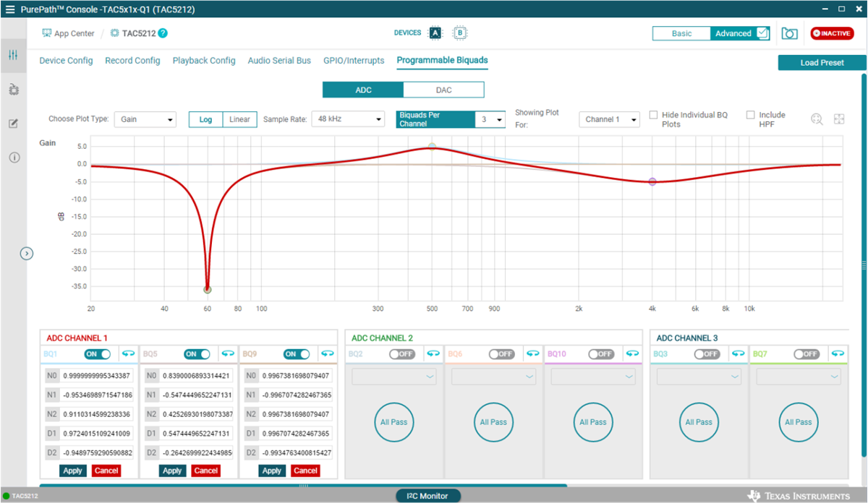868x503 pixels.
Task: Expand the collapsed left side panel arrow
Action: point(27,254)
